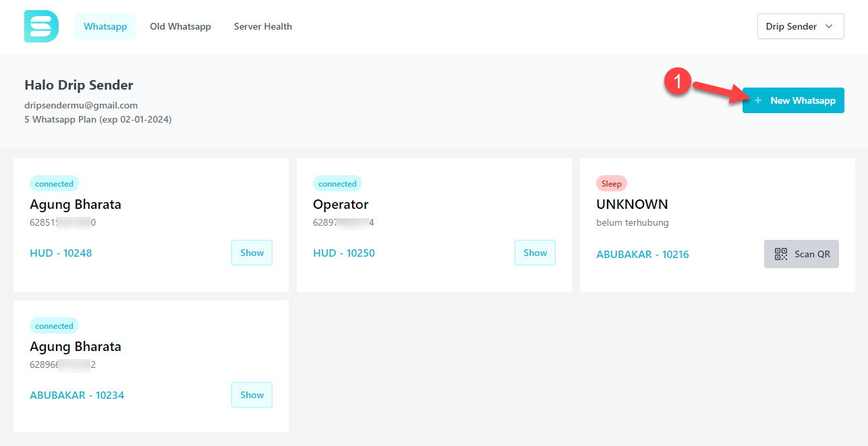Viewport: 868px width, 446px height.
Task: Open the Drip Sender account dropdown
Action: (801, 26)
